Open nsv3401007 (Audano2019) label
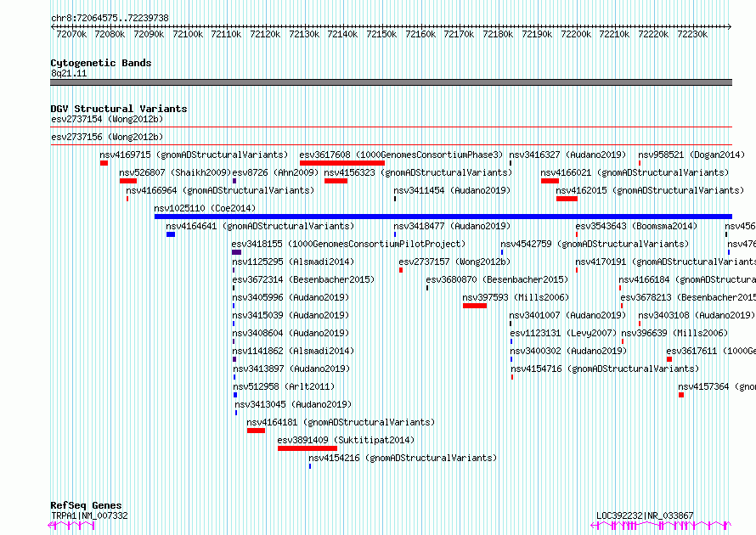 [567, 315]
